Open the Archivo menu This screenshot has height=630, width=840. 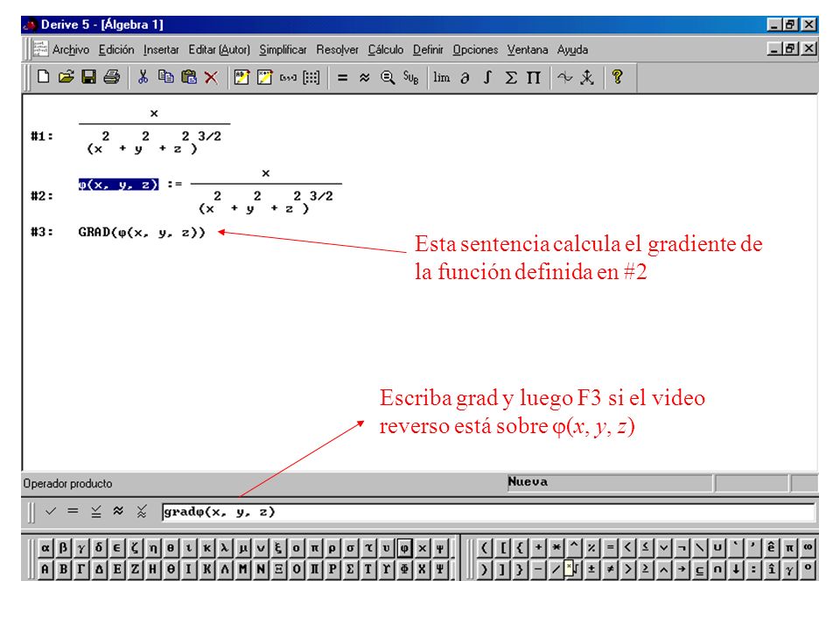point(71,50)
